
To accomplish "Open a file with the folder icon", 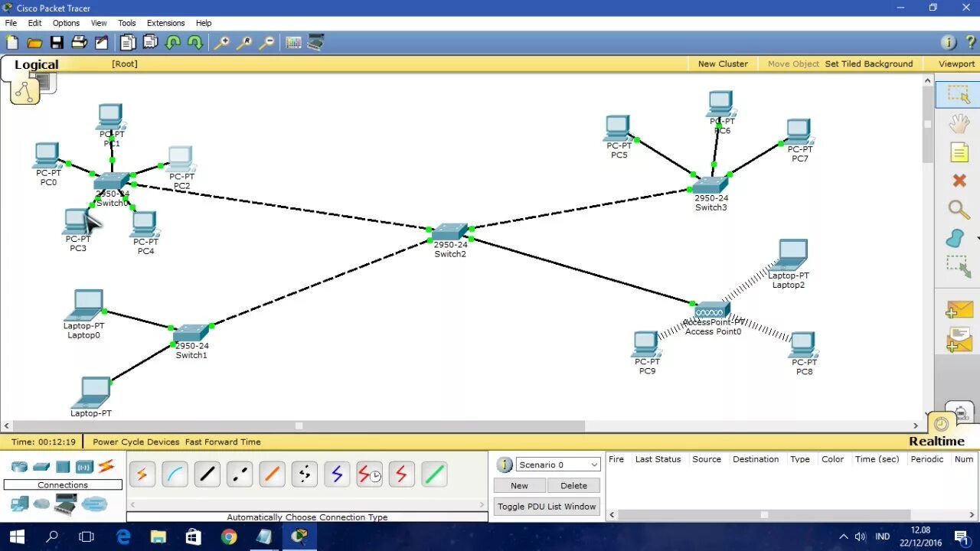I will (34, 43).
